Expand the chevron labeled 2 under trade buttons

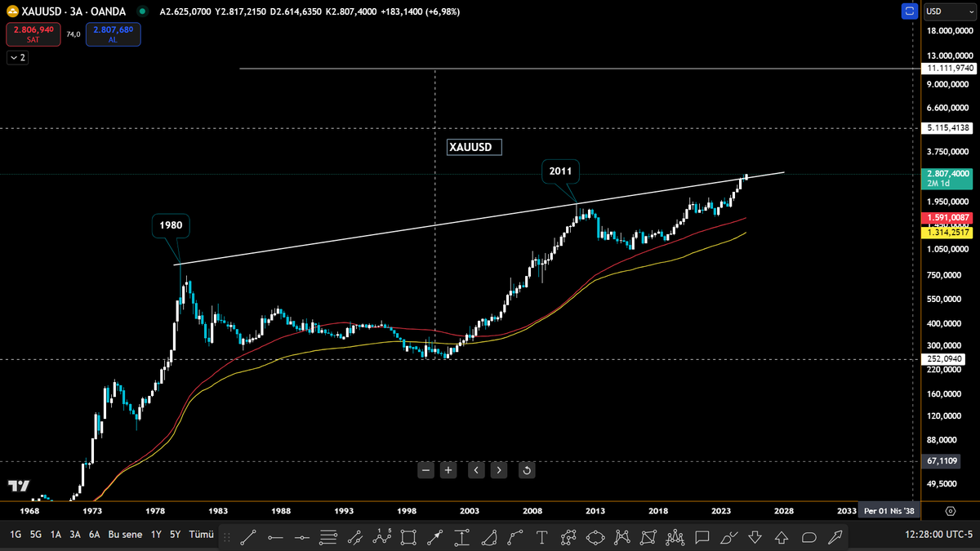click(17, 57)
